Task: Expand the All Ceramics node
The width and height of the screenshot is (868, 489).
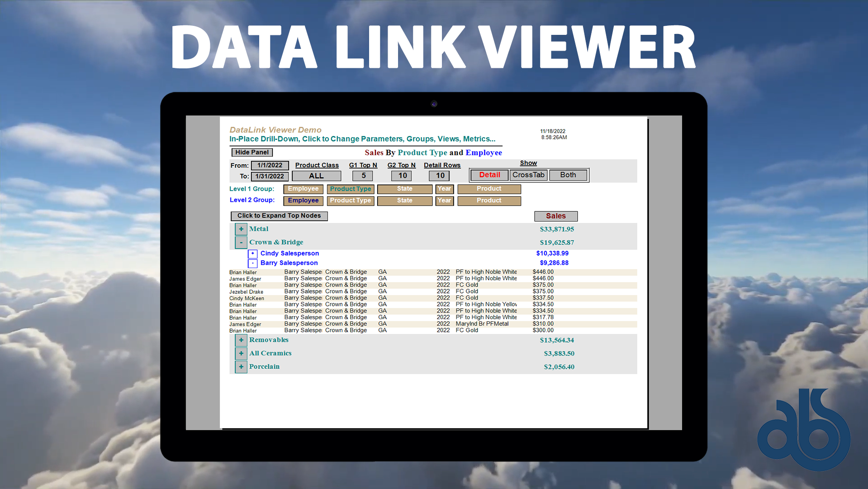Action: (x=241, y=354)
